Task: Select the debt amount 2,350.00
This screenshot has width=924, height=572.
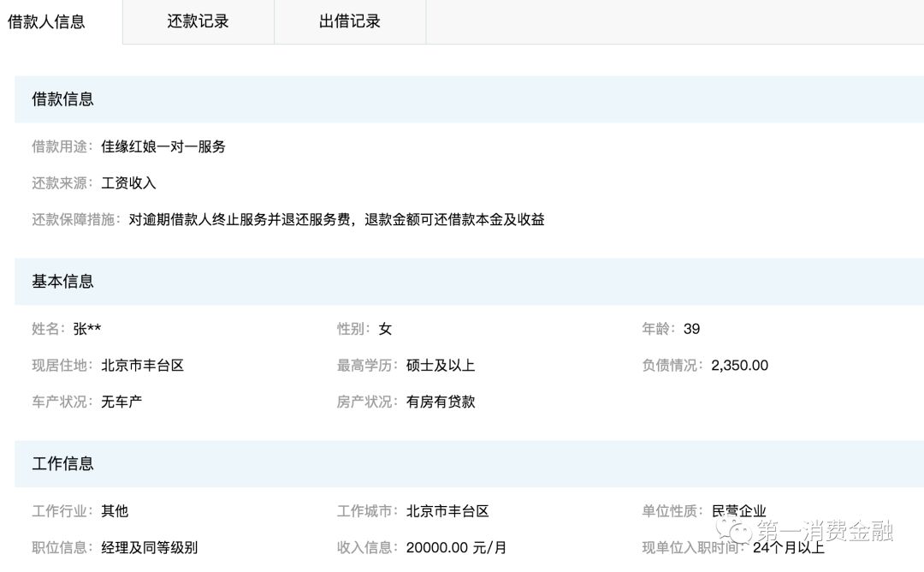Action: coord(740,365)
